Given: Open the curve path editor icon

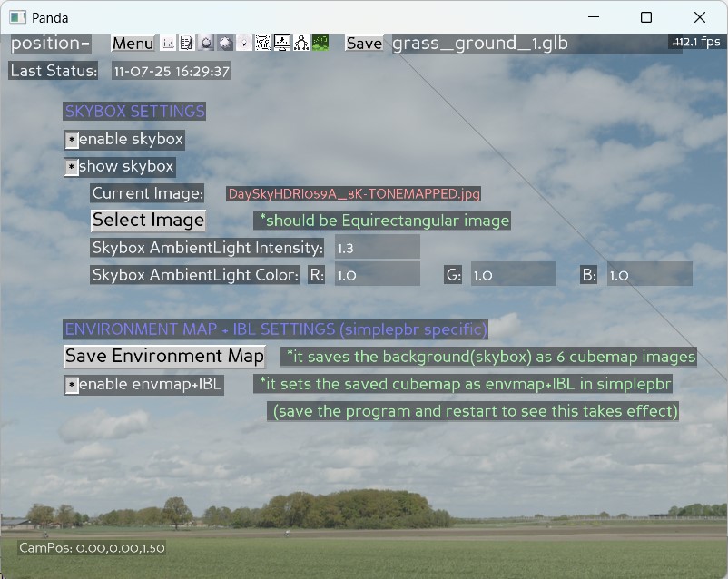Looking at the screenshot, I should click(263, 43).
